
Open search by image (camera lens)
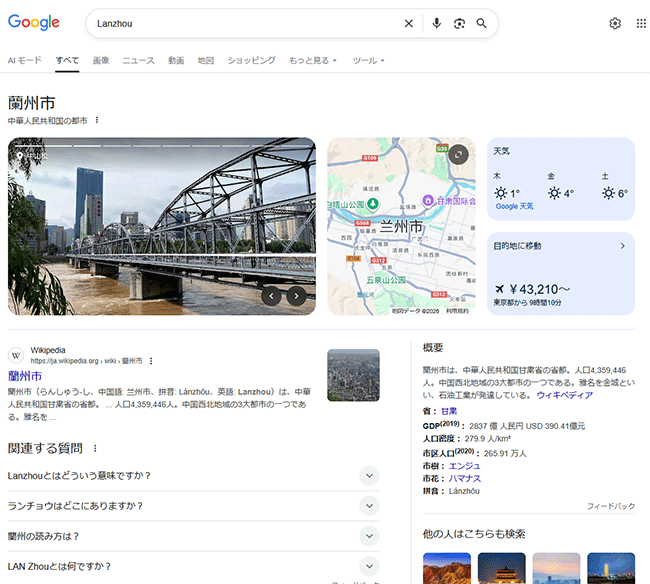click(x=459, y=24)
